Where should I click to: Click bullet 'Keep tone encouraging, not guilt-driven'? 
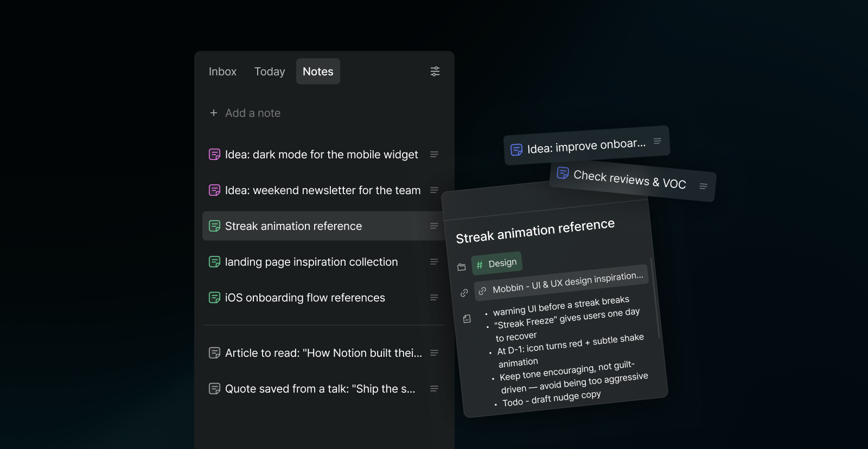(573, 378)
